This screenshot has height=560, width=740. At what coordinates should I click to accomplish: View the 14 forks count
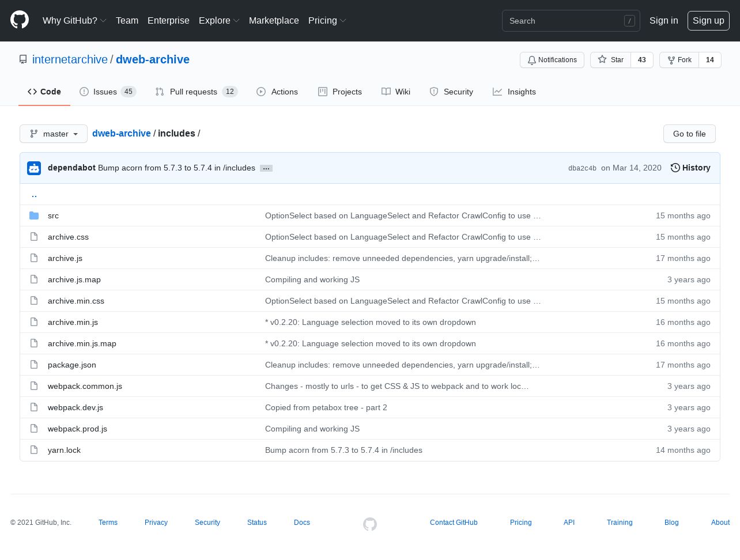click(x=710, y=60)
